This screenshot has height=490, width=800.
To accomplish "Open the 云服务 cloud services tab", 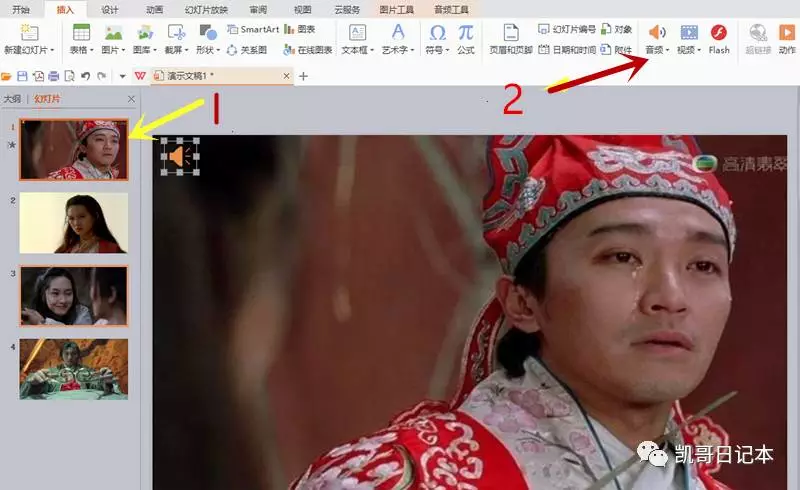I will tap(347, 9).
